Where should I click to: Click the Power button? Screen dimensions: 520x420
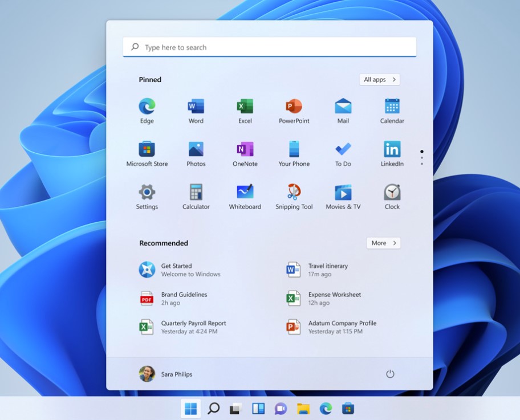pos(390,374)
